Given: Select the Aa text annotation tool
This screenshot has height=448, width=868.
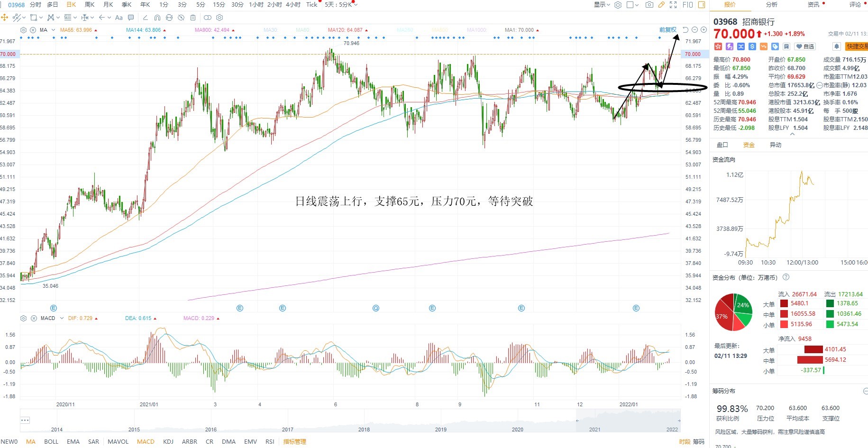Looking at the screenshot, I should (119, 18).
